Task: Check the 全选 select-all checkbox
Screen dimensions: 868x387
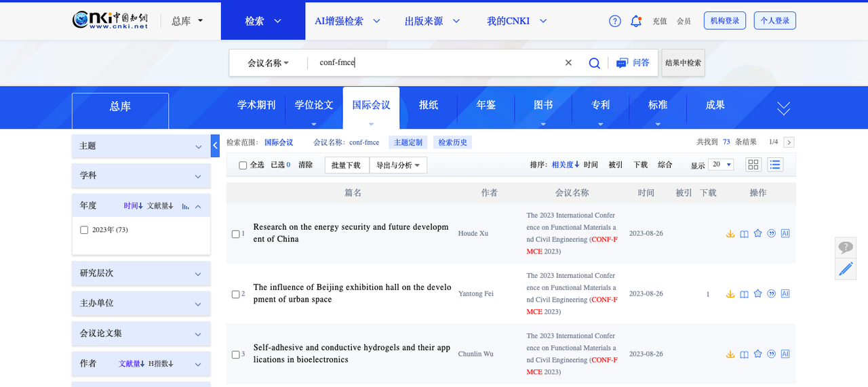Action: (243, 165)
